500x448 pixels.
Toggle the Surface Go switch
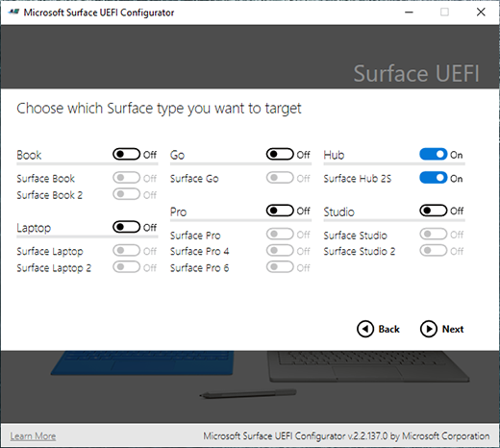pyautogui.click(x=280, y=178)
